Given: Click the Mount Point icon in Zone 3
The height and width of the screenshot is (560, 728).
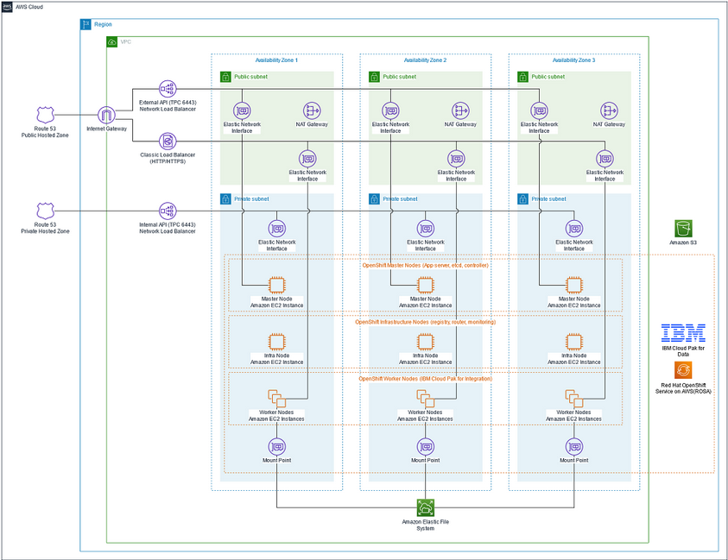Looking at the screenshot, I should [574, 447].
